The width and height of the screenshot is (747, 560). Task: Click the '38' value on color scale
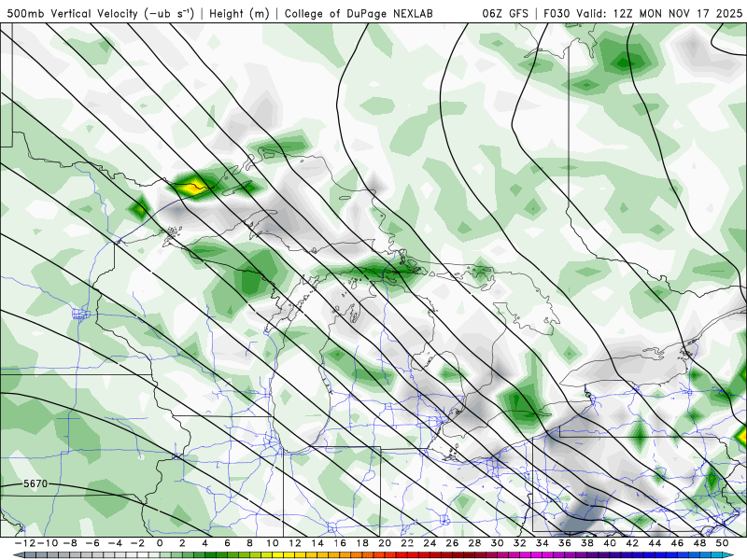click(587, 543)
